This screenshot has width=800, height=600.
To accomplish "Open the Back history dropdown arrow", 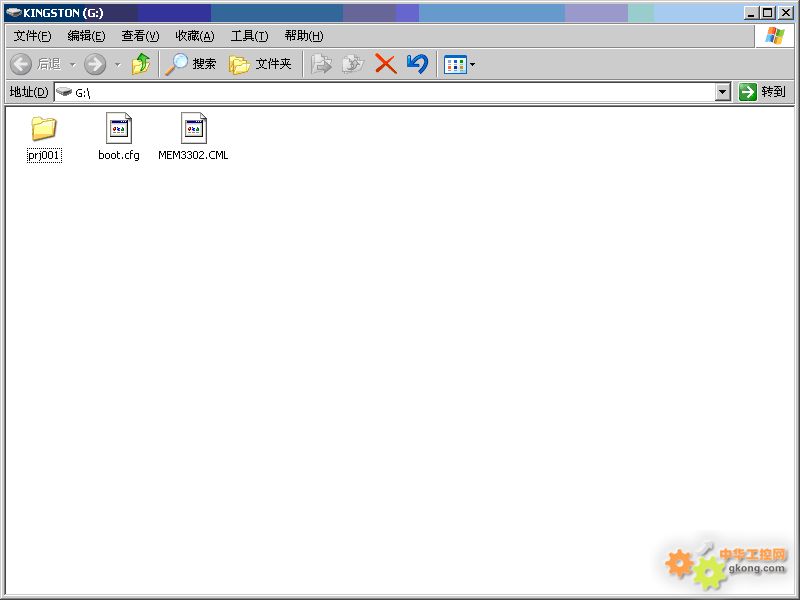I will pyautogui.click(x=72, y=64).
